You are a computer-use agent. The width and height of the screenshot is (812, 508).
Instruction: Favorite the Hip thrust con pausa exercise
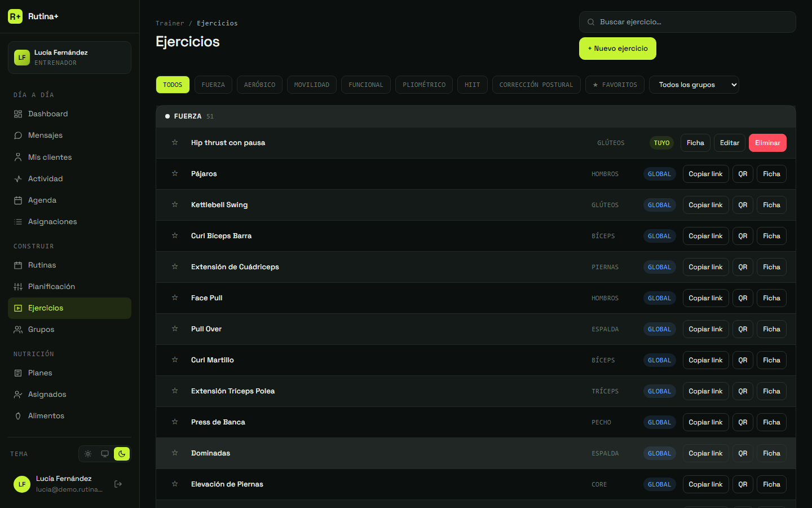point(175,143)
